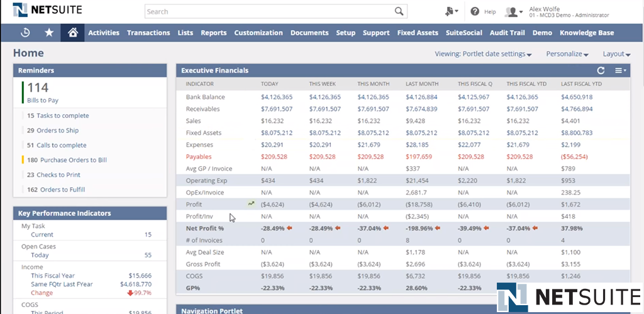
Task: Click the search magnifying glass icon
Action: click(399, 11)
